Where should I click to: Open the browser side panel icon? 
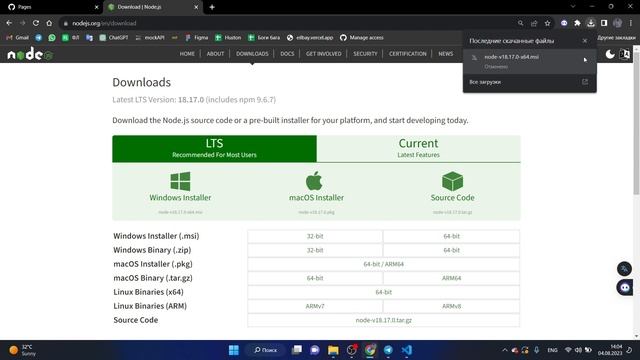(x=604, y=23)
